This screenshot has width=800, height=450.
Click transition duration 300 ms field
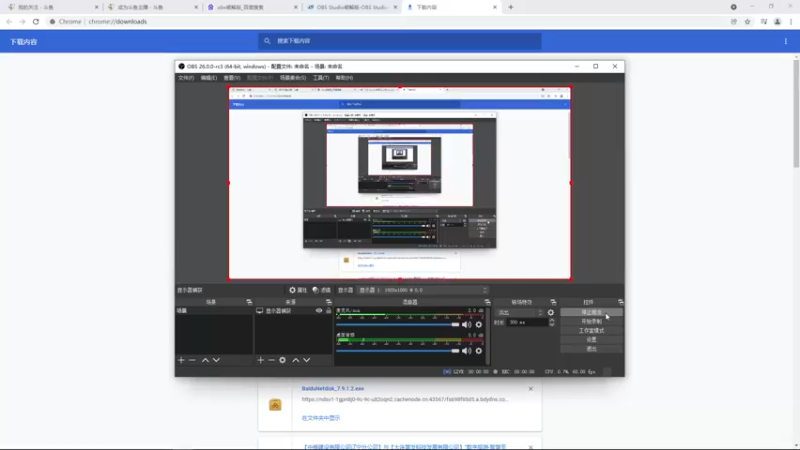click(527, 322)
